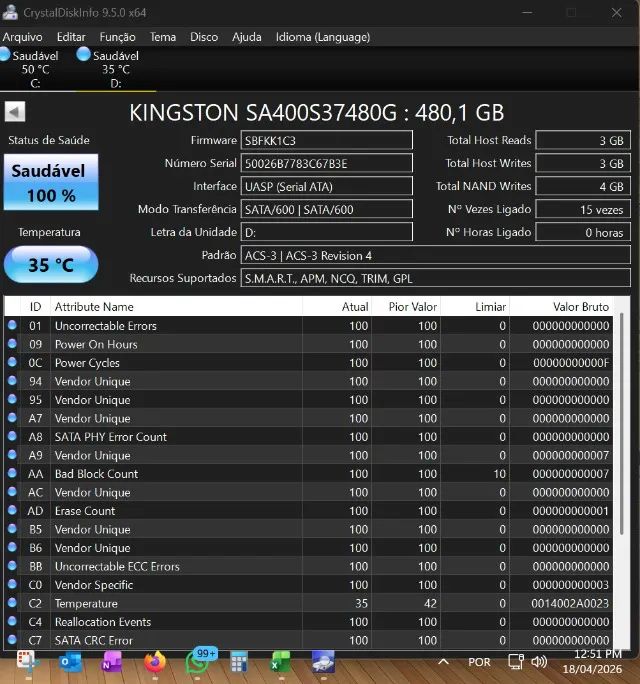The width and height of the screenshot is (640, 684).
Task: Click raw value 0014002A0023 in Temperature row
Action: [x=570, y=603]
